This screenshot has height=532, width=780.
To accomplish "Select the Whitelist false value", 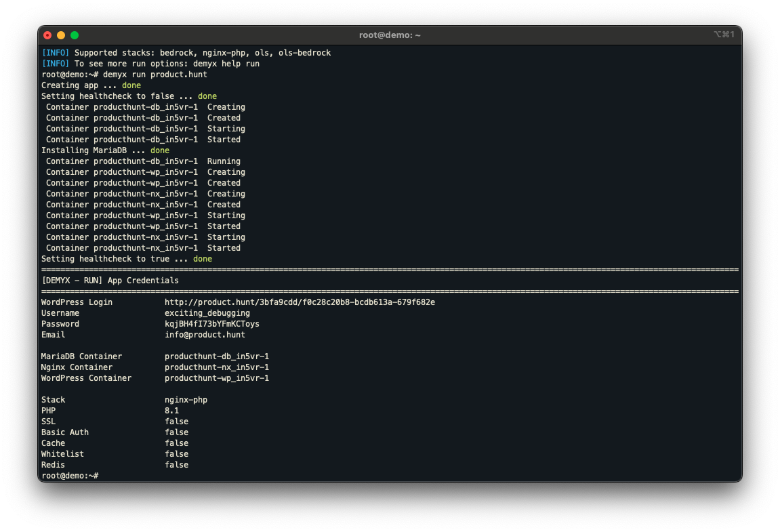I will click(x=177, y=454).
